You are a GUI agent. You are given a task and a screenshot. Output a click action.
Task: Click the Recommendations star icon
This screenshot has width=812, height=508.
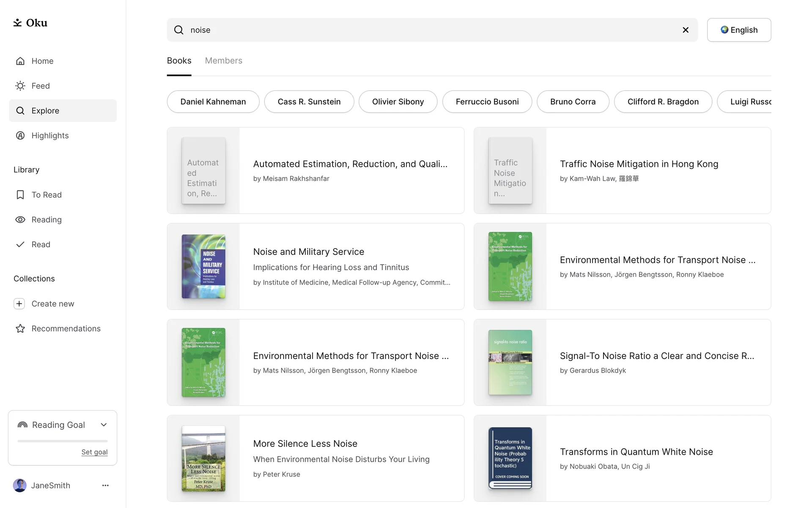(20, 329)
